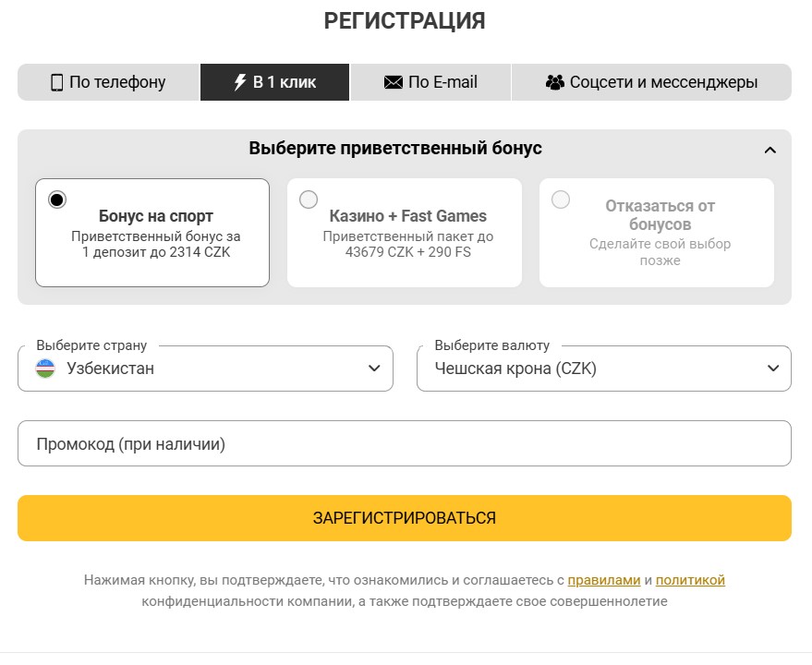Viewport: 812px width, 665px height.
Task: Select the Бонус на спорт radio button
Action: coord(57,198)
